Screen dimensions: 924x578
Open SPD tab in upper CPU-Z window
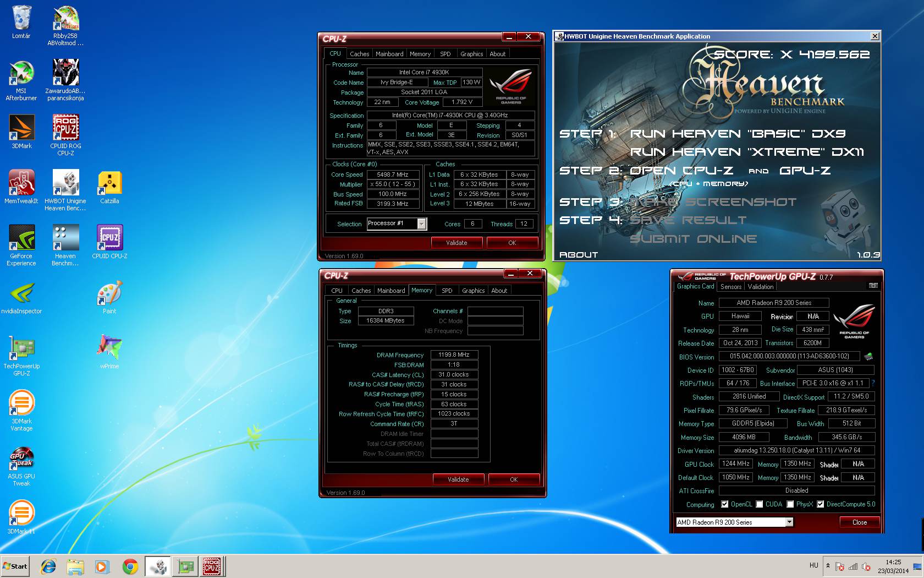tap(446, 54)
